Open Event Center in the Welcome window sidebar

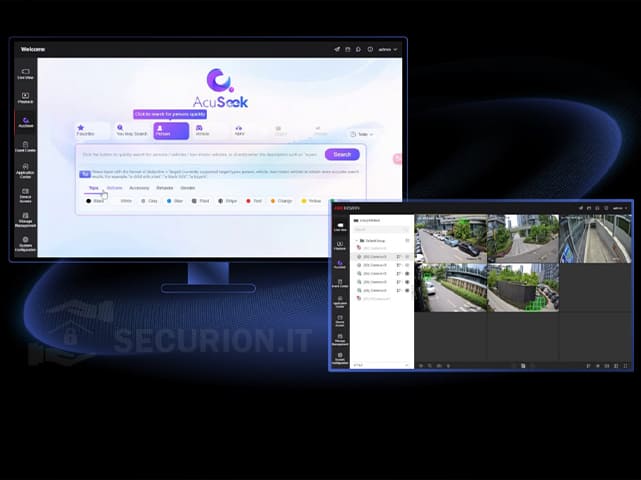(25, 147)
